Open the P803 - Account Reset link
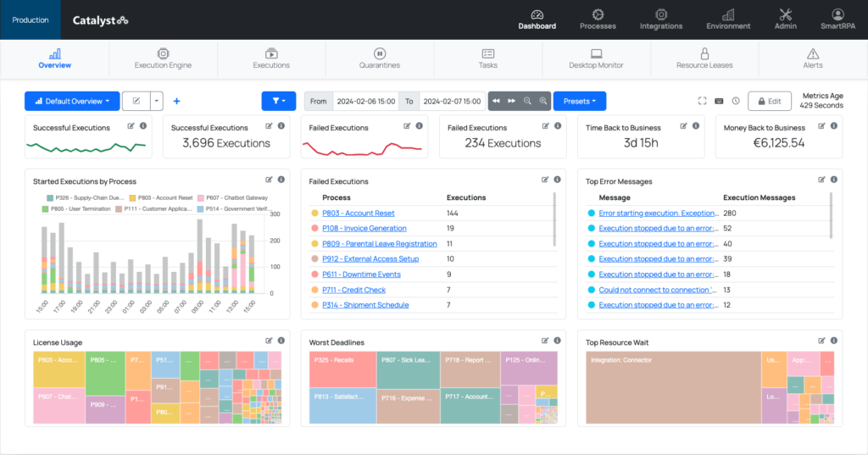The width and height of the screenshot is (868, 455). pos(358,214)
